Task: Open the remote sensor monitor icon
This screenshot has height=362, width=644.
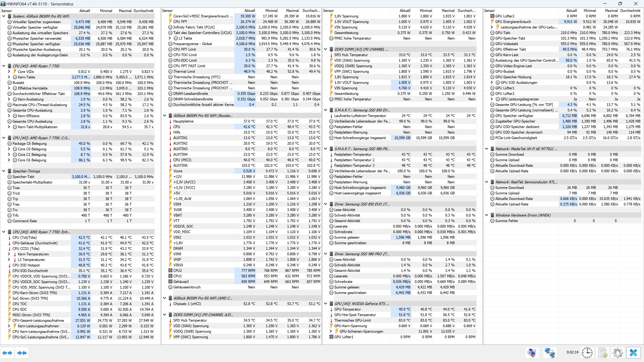Action: point(532,353)
